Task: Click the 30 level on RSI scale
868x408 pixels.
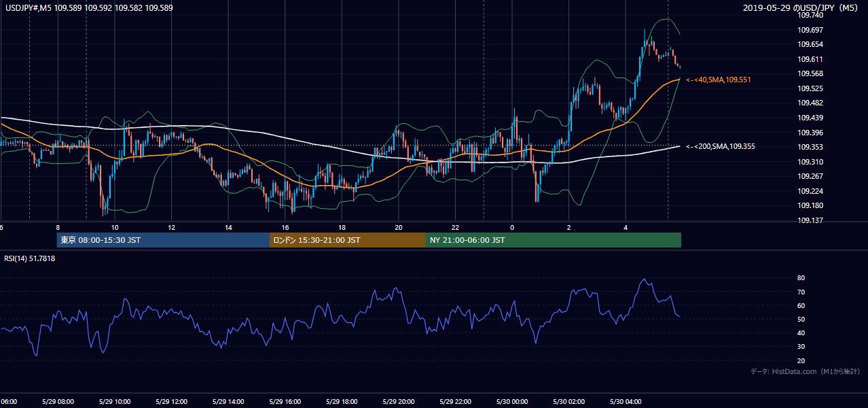Action: pos(801,347)
